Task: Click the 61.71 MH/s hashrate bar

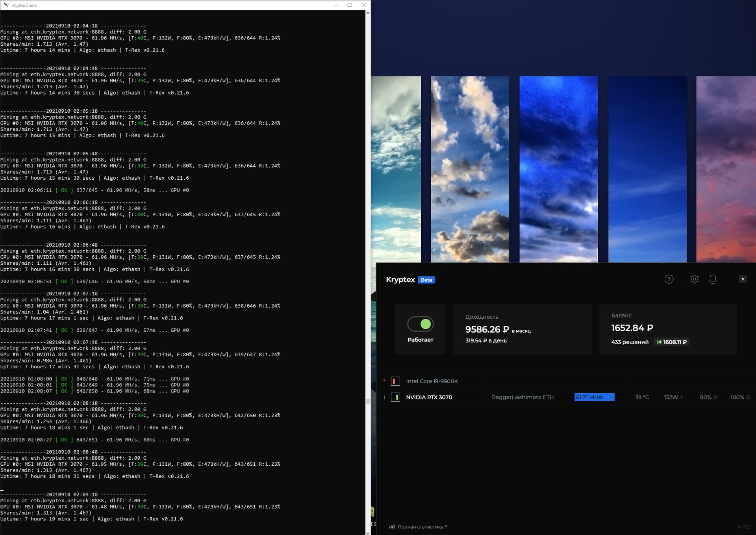Action: click(594, 397)
